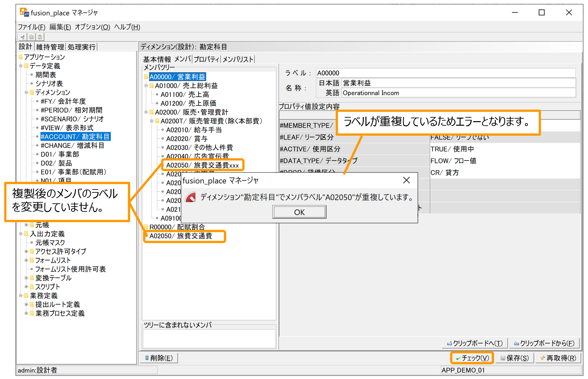Expand the 元帳 tree node

[x=26, y=225]
